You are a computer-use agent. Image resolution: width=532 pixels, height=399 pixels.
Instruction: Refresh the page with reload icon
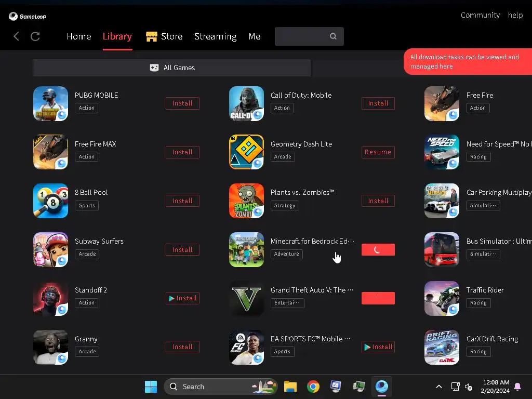[35, 36]
